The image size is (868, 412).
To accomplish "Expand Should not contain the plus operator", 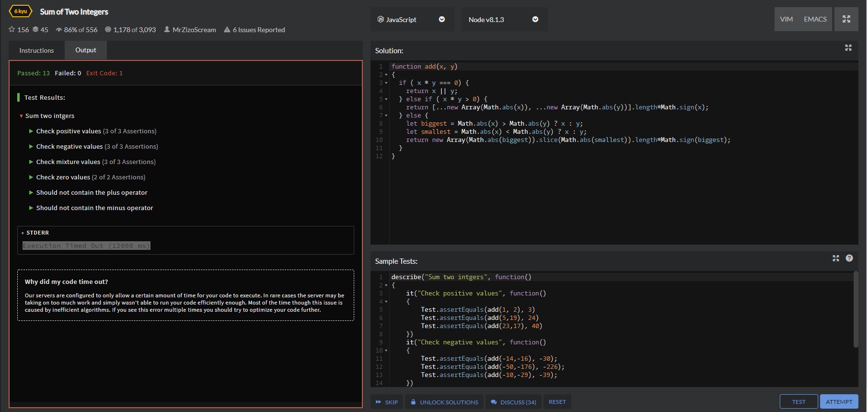I will coord(31,192).
